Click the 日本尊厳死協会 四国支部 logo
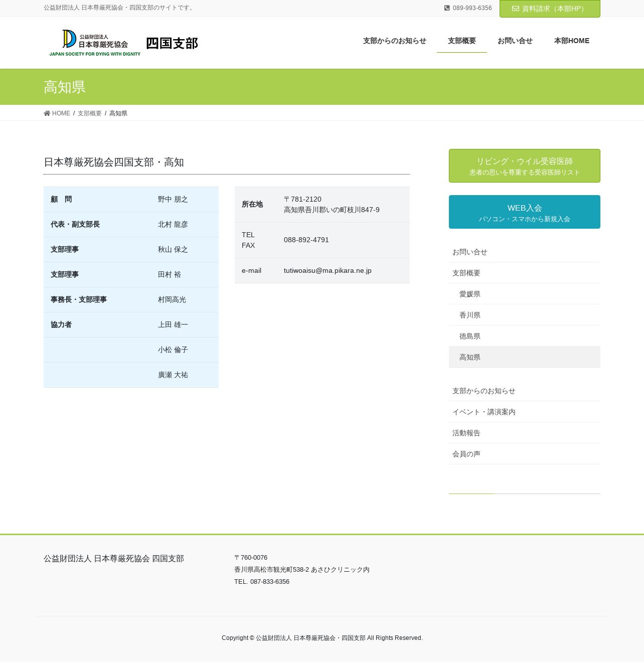The width and height of the screenshot is (644, 662). point(124,43)
